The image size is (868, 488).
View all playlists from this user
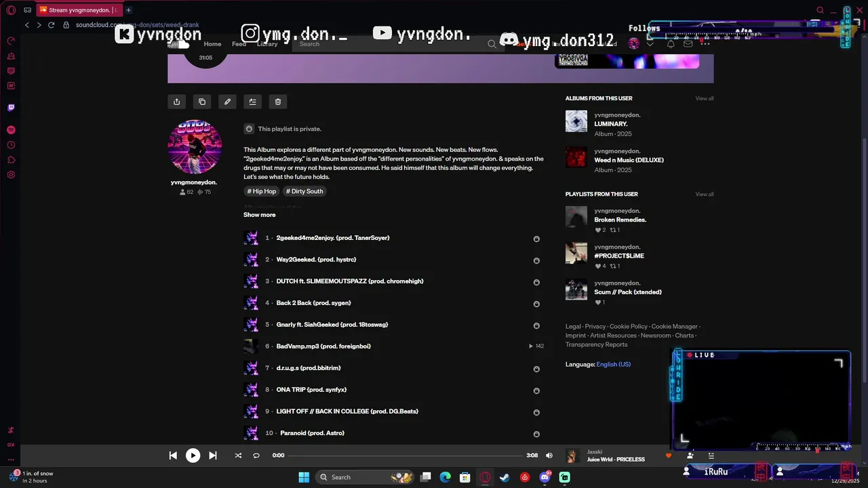[x=705, y=194]
